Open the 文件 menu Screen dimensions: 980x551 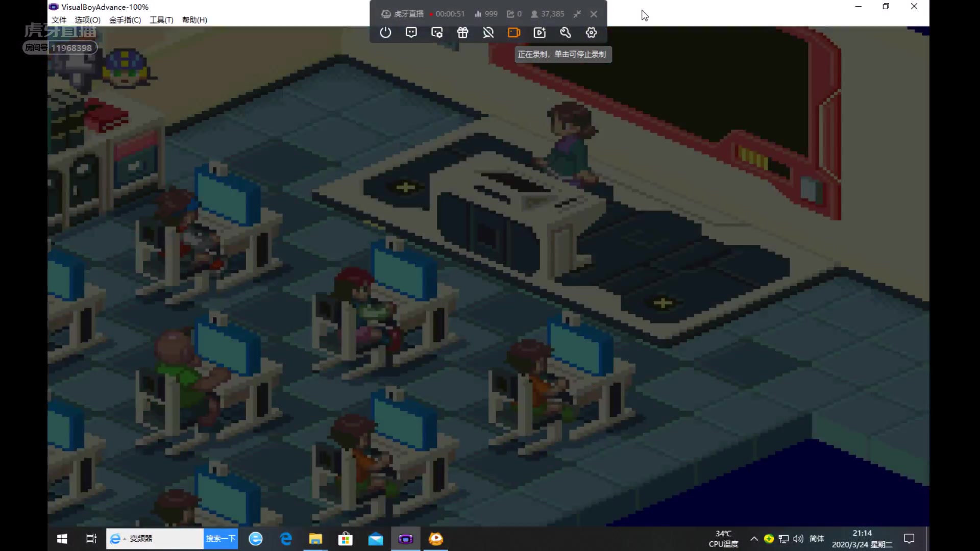(x=59, y=20)
